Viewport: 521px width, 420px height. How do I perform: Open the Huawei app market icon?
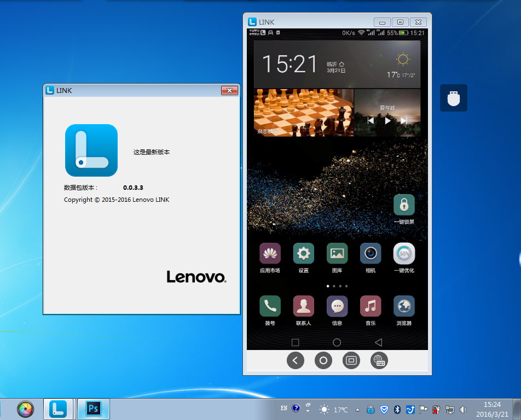270,254
